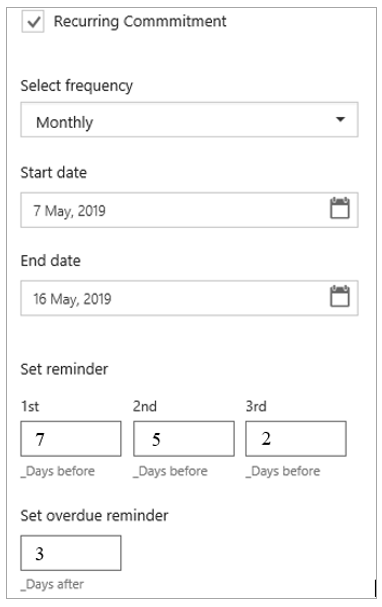Click the Start date label

tap(53, 173)
